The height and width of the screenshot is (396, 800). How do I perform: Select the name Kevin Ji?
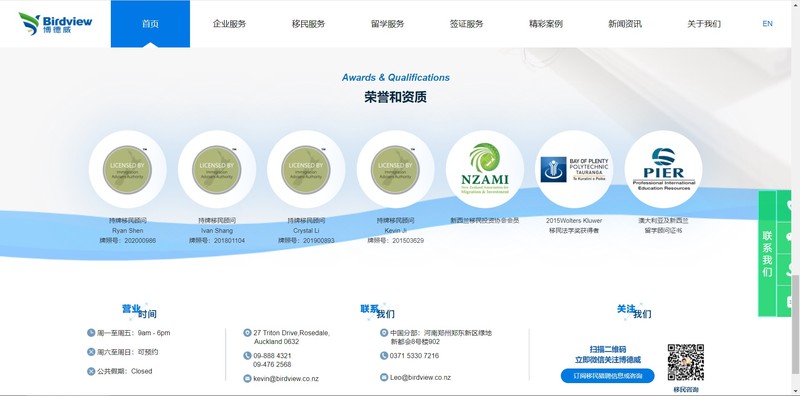click(395, 231)
